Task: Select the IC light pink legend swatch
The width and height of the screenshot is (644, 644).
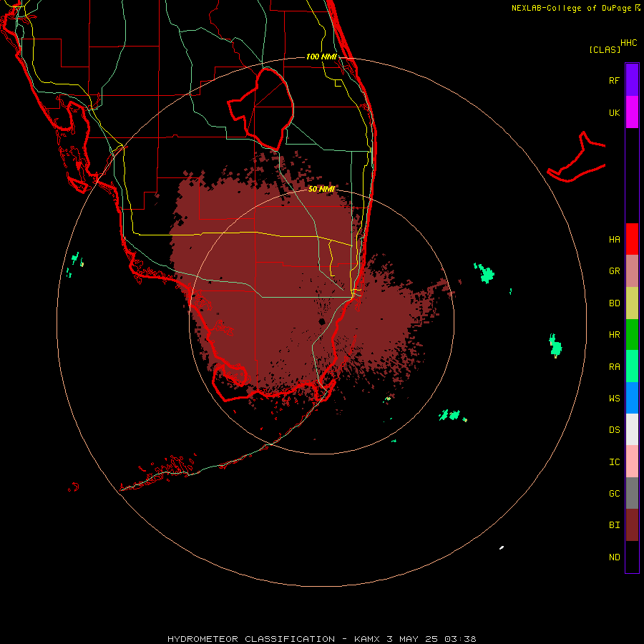Action: coord(632,462)
